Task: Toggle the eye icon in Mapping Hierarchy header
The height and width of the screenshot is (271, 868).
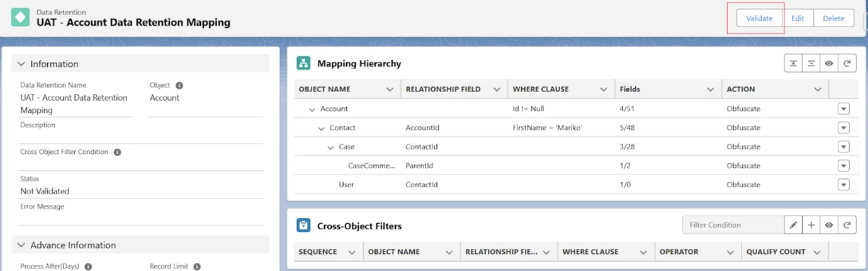Action: tap(830, 63)
